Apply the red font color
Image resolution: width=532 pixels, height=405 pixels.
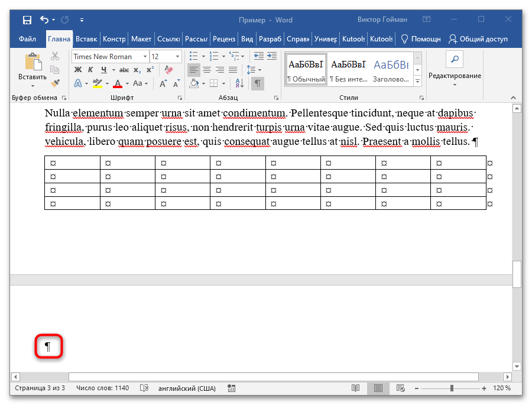(x=118, y=83)
